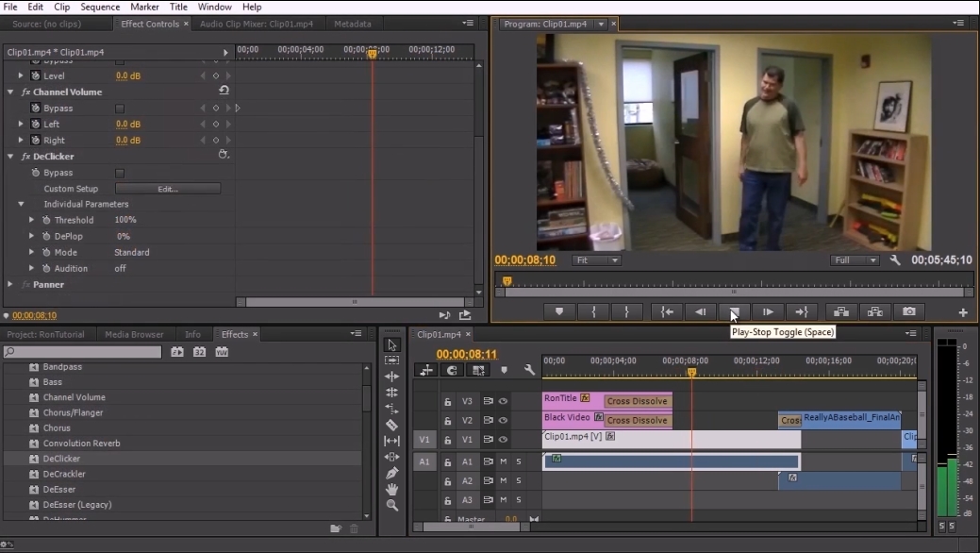Image resolution: width=980 pixels, height=553 pixels.
Task: Collapse Individual Parameters group
Action: pyautogui.click(x=21, y=204)
